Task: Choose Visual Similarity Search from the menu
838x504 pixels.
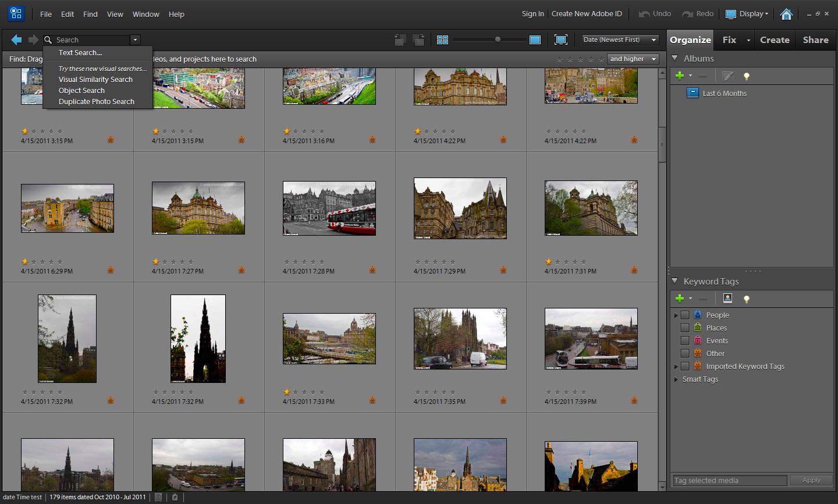Action: (x=95, y=79)
